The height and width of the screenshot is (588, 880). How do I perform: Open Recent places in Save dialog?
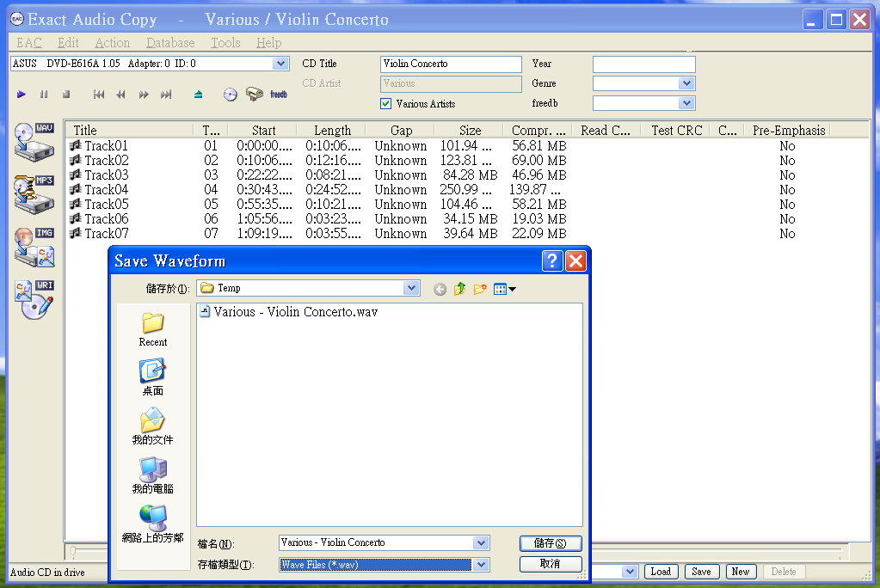152,329
